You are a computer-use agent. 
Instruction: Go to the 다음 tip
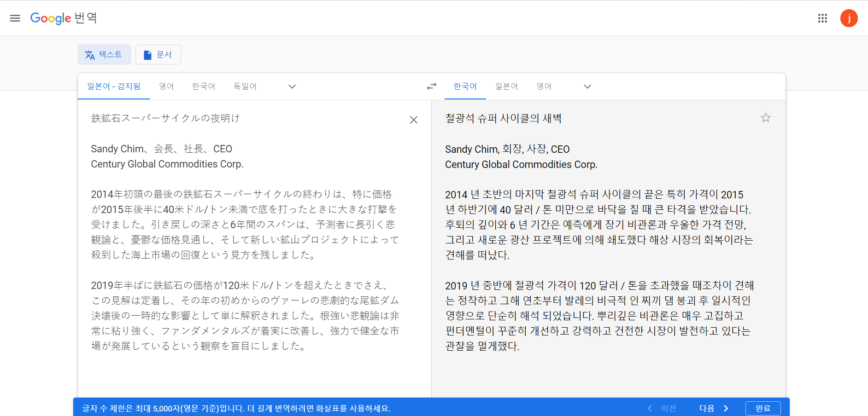[714, 408]
